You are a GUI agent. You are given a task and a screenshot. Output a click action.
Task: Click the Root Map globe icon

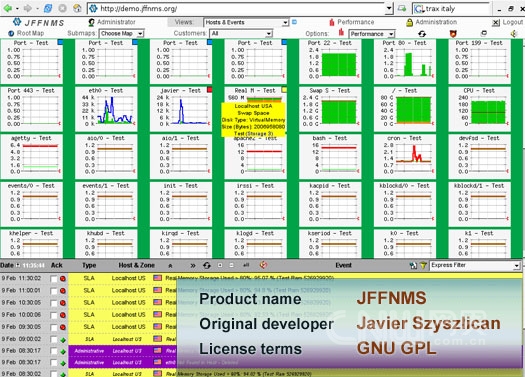click(11, 33)
